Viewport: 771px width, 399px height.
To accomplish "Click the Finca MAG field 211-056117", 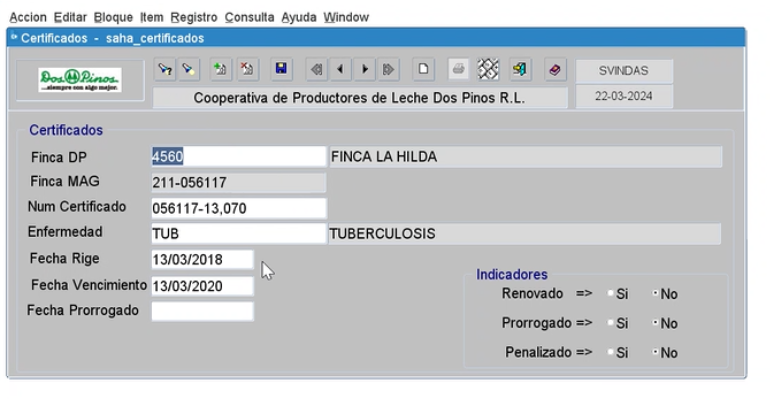I will [239, 183].
